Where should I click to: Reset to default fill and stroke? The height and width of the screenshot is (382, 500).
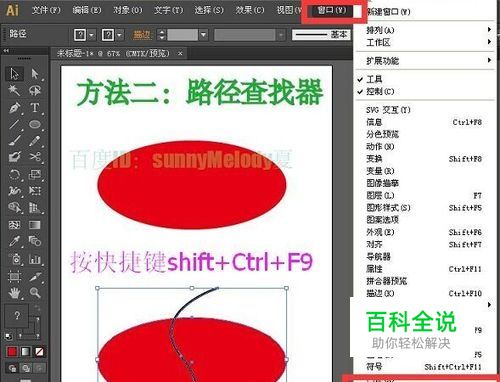click(9, 336)
